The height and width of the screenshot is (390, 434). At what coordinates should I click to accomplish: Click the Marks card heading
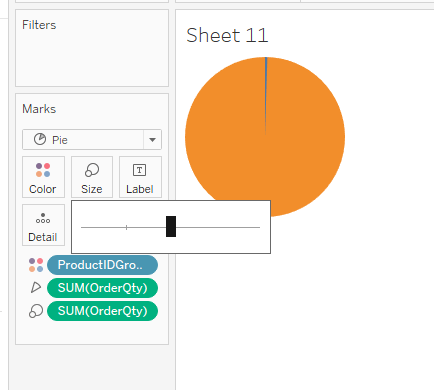39,109
